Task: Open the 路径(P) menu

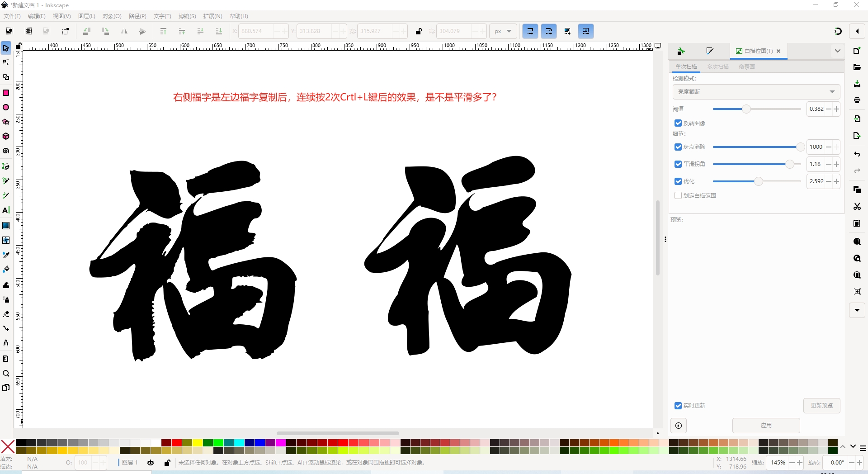Action: 137,16
